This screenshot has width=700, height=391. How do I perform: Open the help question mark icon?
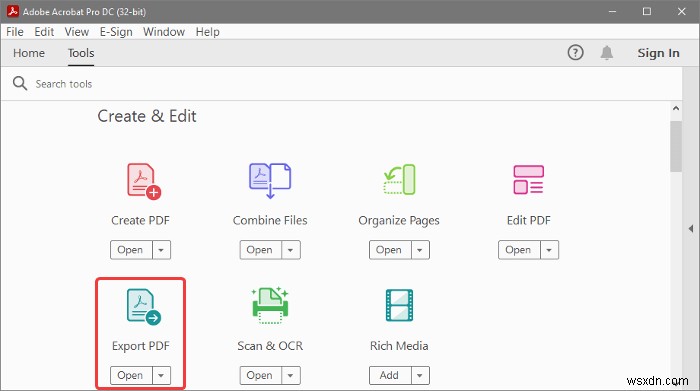pos(575,53)
